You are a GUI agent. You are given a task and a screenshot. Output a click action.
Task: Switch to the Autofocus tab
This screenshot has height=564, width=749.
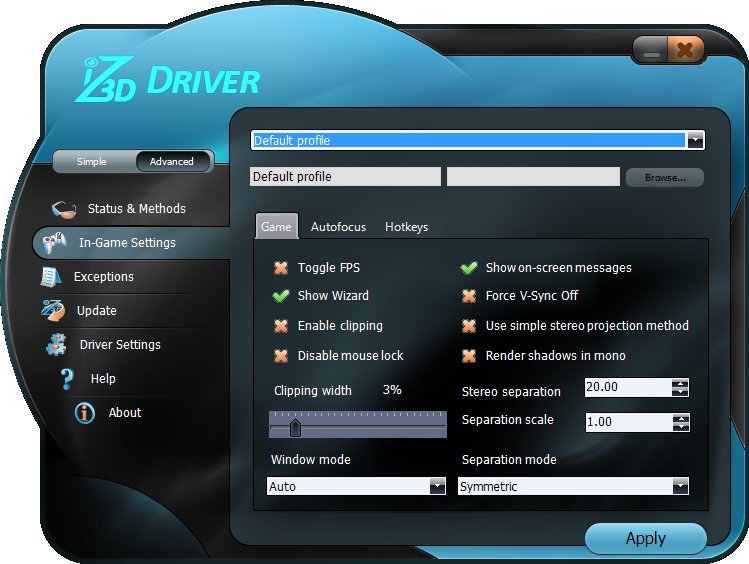(338, 227)
